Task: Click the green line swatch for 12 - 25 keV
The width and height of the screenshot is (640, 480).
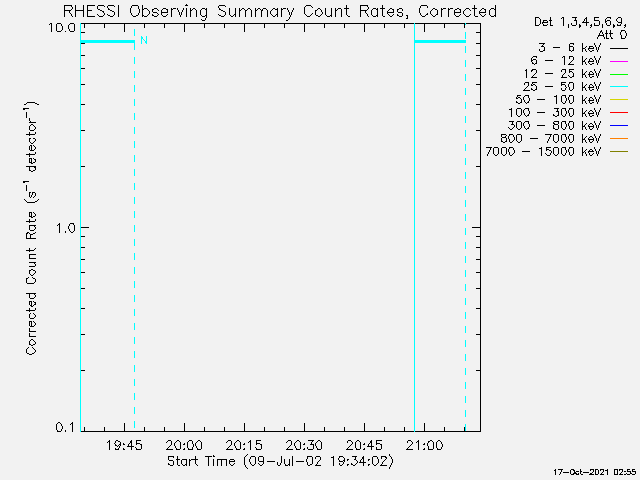Action: (x=619, y=75)
